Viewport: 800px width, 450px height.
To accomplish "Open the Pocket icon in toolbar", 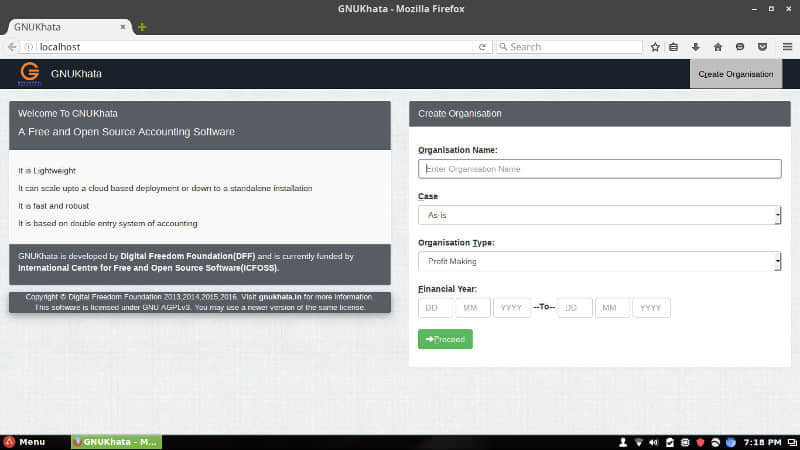I will [762, 47].
